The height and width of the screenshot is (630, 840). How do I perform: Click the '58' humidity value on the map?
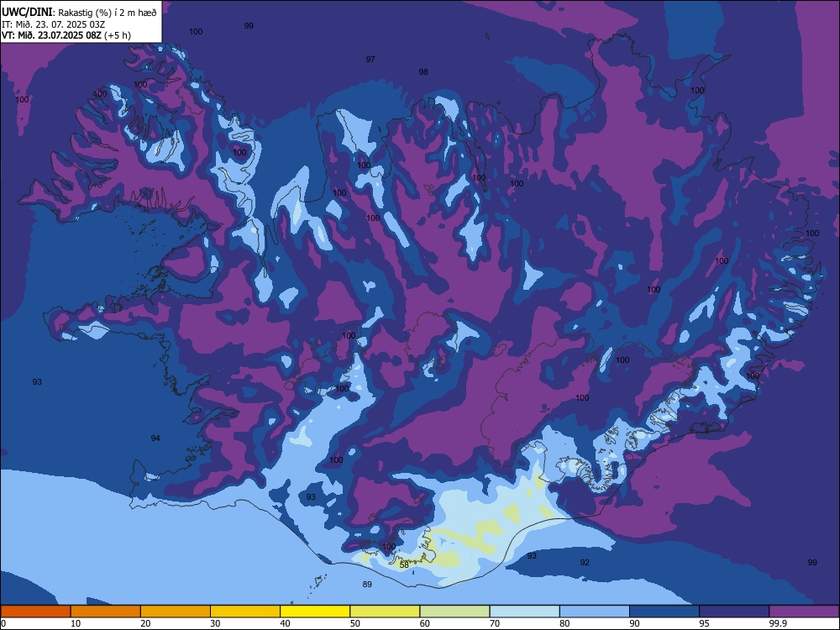405,564
